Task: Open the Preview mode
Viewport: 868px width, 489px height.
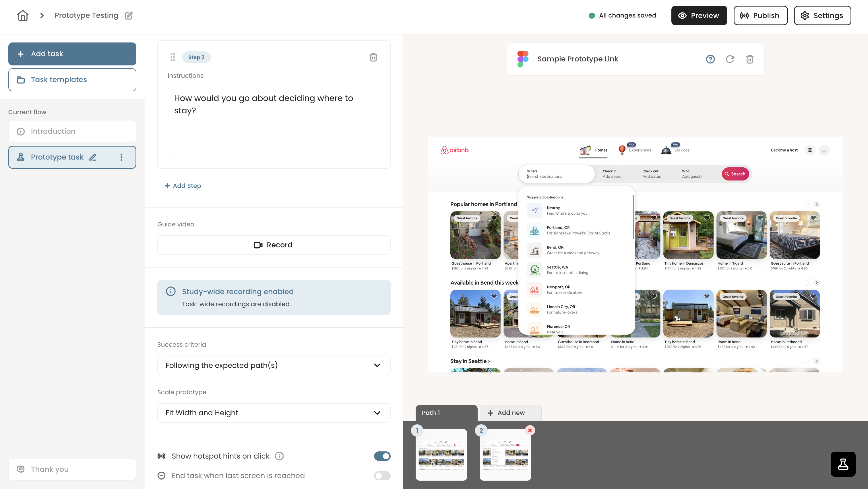Action: (x=699, y=15)
